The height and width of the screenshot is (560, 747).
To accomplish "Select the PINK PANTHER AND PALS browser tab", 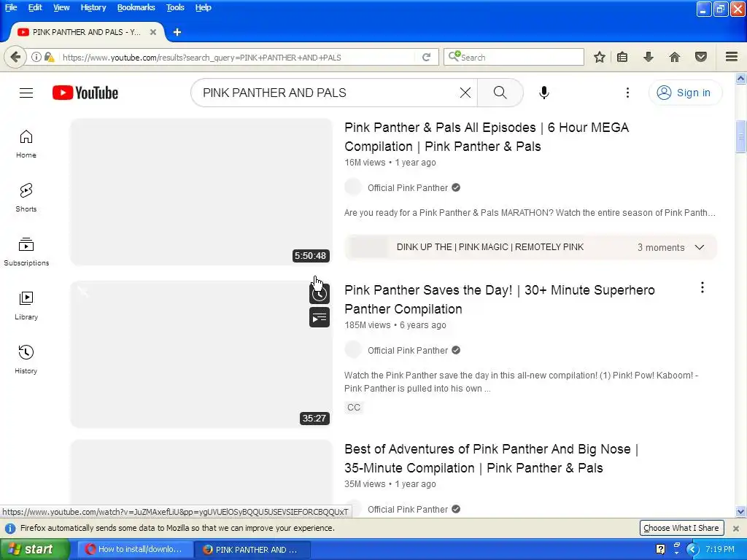I will pyautogui.click(x=86, y=32).
